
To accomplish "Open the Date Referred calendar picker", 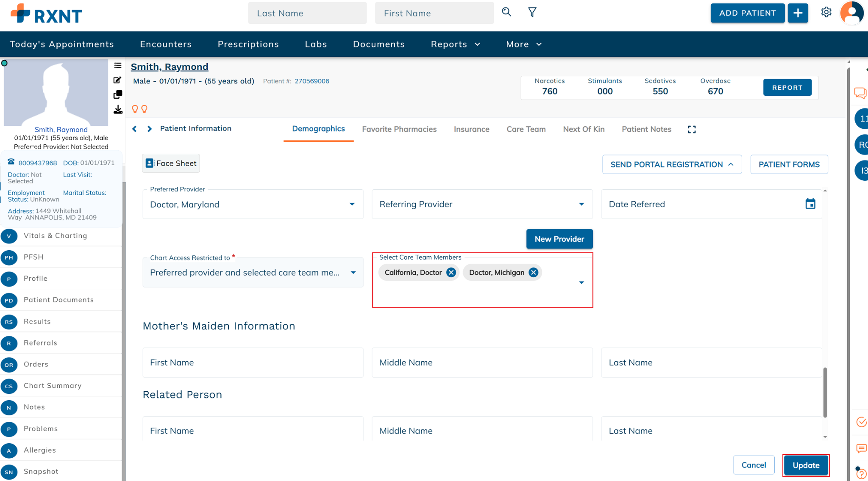I will 810,204.
